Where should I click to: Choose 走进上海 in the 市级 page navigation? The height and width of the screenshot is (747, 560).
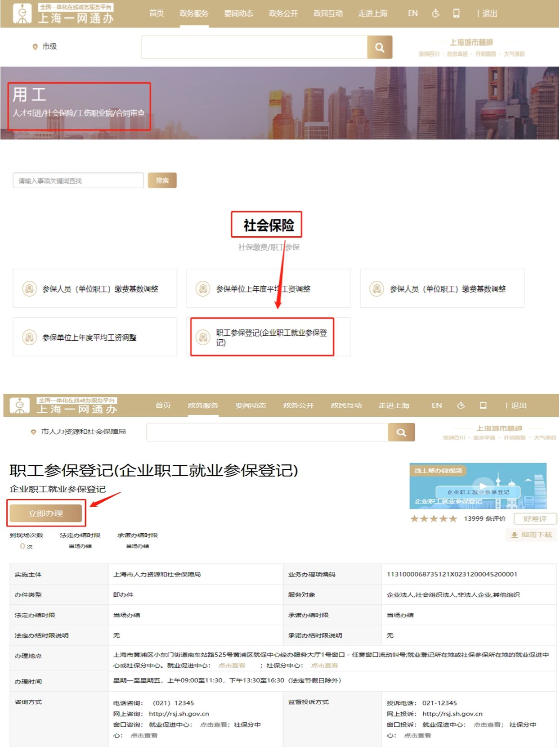coord(373,13)
